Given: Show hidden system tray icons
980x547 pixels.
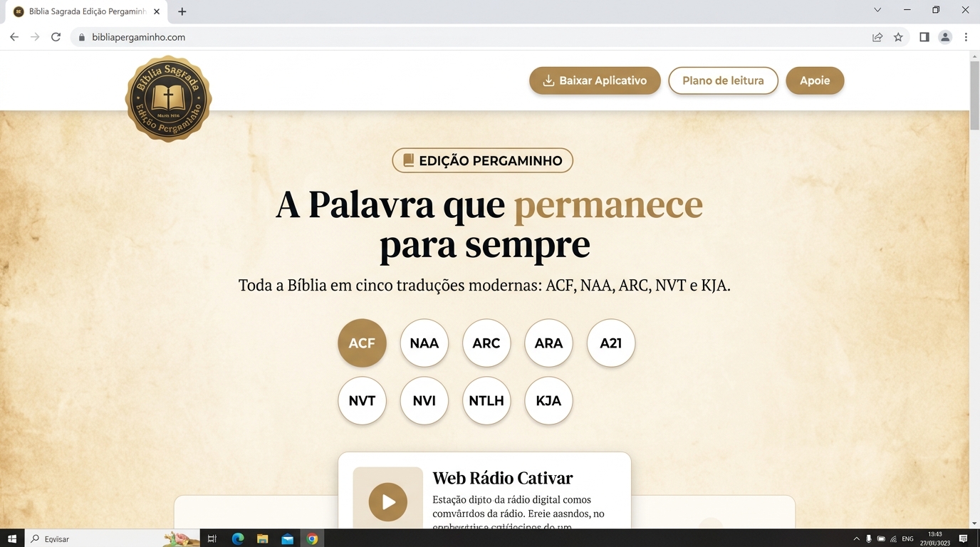Looking at the screenshot, I should point(857,538).
